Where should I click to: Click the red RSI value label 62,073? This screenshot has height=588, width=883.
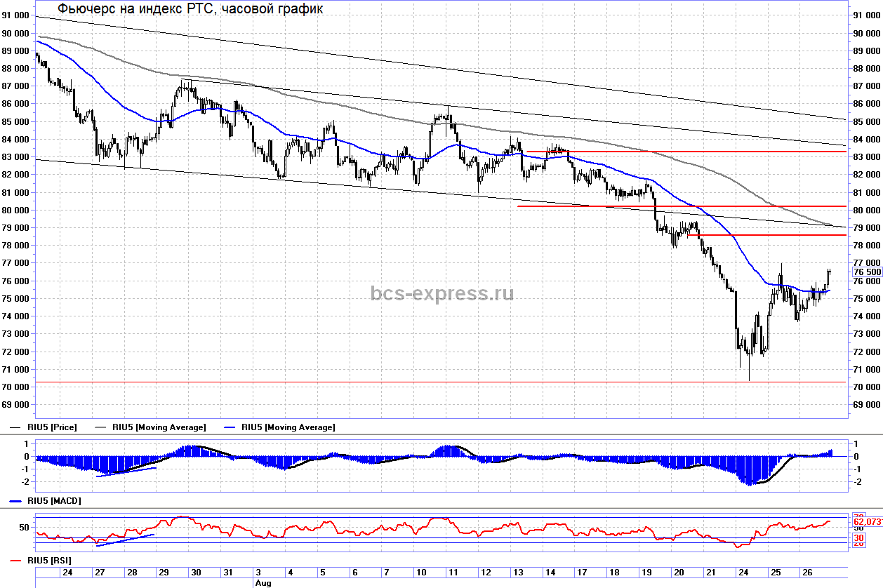[x=867, y=522]
